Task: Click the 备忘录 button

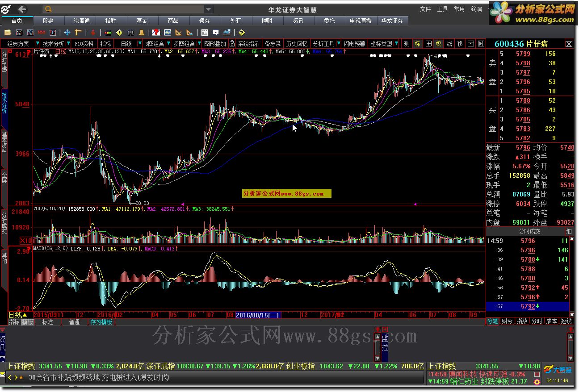Action: tap(273, 44)
